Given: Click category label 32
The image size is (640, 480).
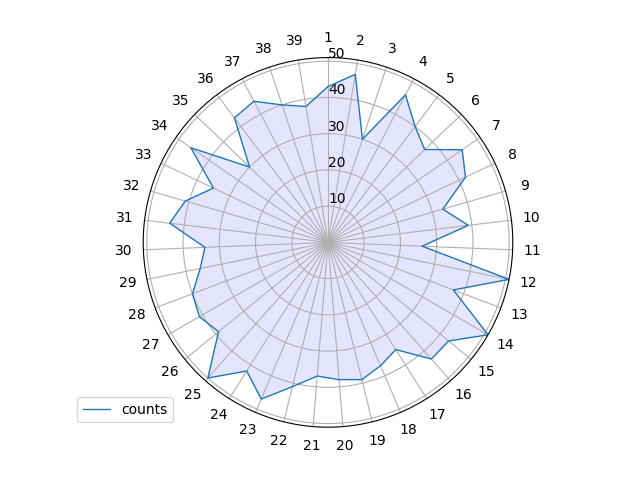Looking at the screenshot, I should click(x=131, y=185).
